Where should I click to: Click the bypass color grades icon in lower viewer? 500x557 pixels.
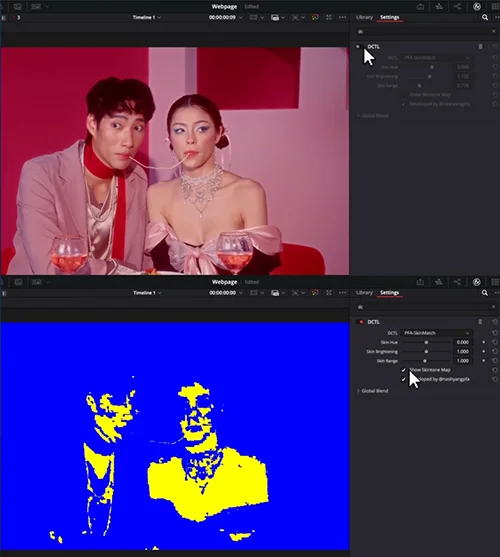[x=315, y=293]
